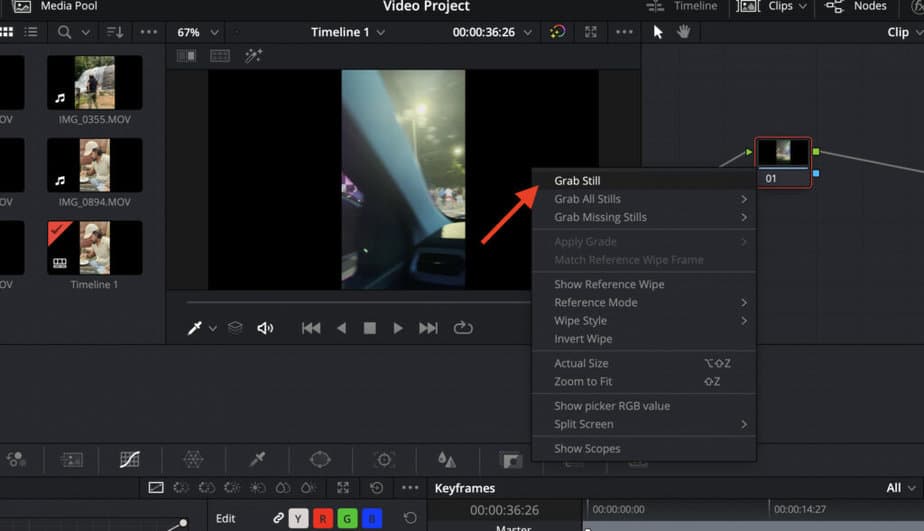Toggle the Timeline panel button

[x=682, y=6]
